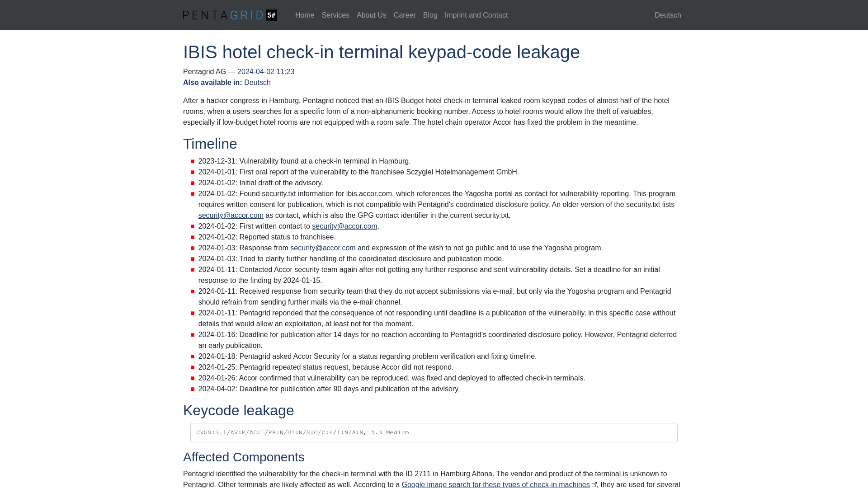
Task: Click the Timeline section heading anchor
Action: tap(210, 144)
